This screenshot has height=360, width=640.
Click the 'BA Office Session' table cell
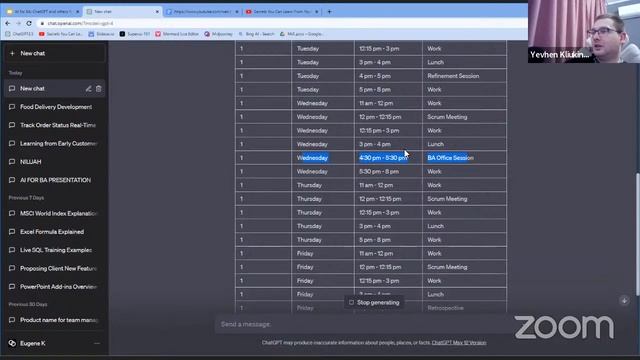[x=464, y=158]
